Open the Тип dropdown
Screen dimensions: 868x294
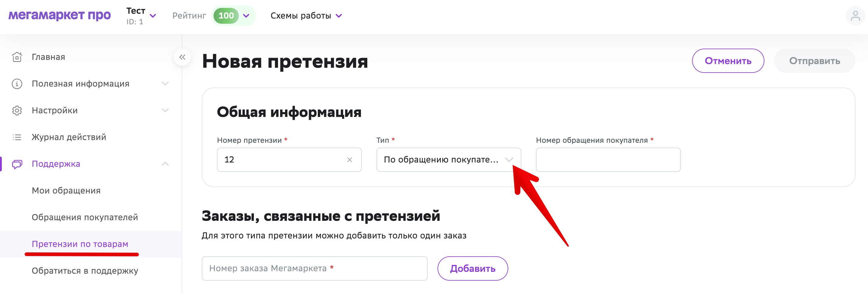pyautogui.click(x=448, y=160)
